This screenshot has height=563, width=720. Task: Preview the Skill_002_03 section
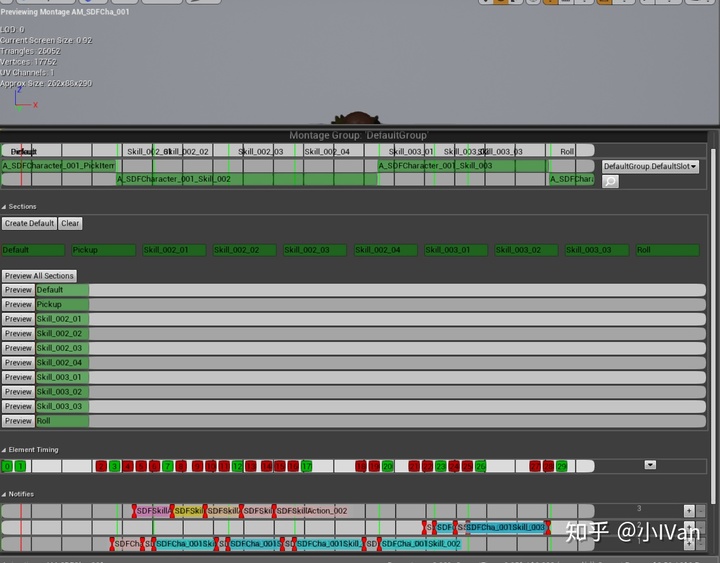pos(18,348)
